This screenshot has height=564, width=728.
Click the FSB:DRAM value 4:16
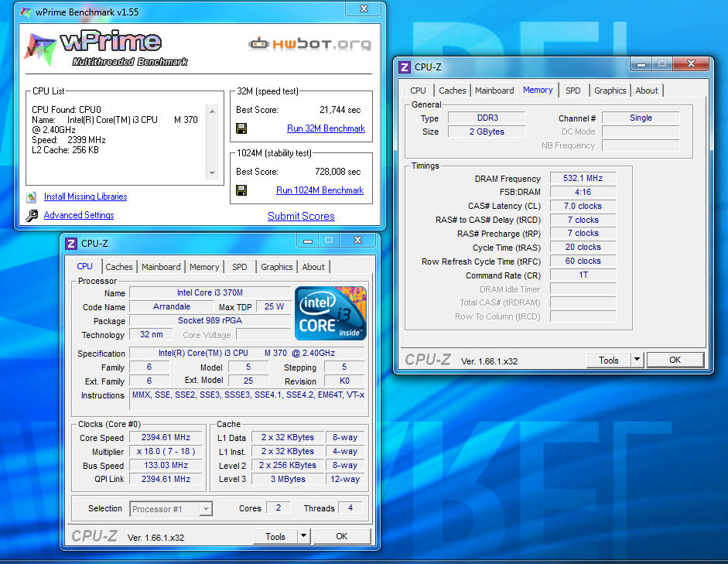coord(583,192)
